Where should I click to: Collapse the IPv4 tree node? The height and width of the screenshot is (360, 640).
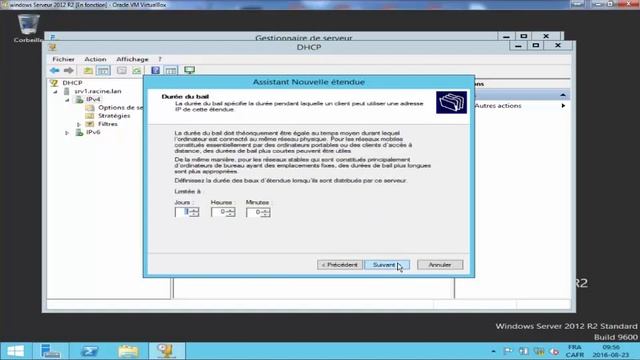[x=67, y=100]
